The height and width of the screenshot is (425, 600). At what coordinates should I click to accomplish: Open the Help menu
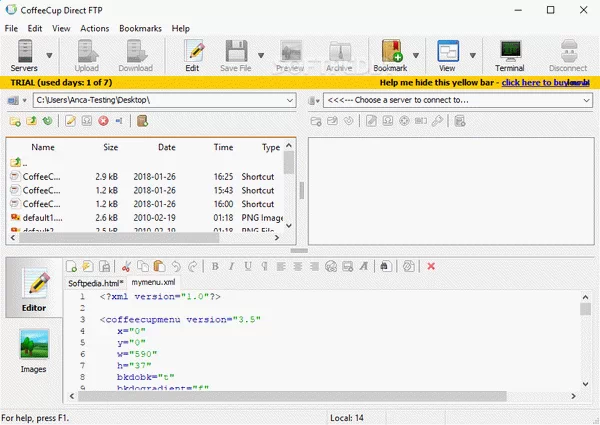click(181, 28)
